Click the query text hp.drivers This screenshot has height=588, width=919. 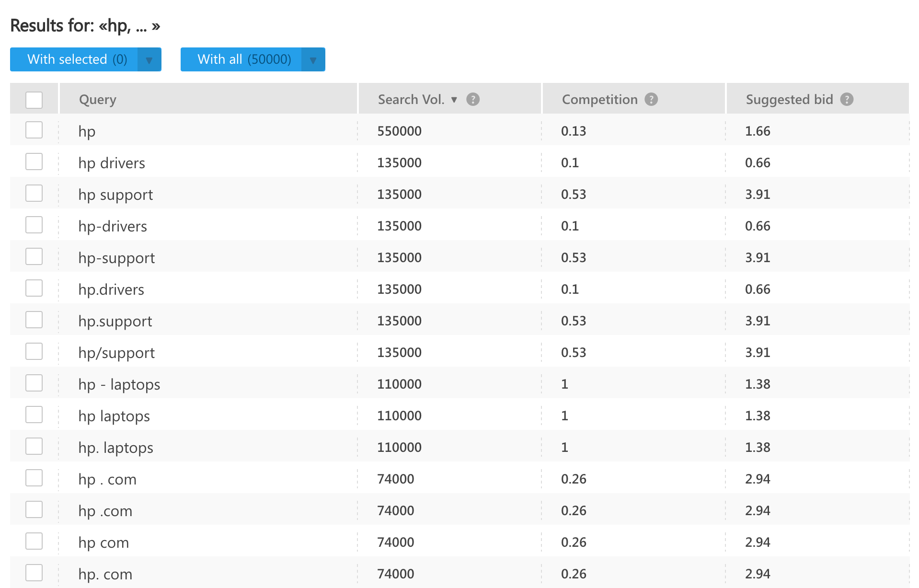111,289
